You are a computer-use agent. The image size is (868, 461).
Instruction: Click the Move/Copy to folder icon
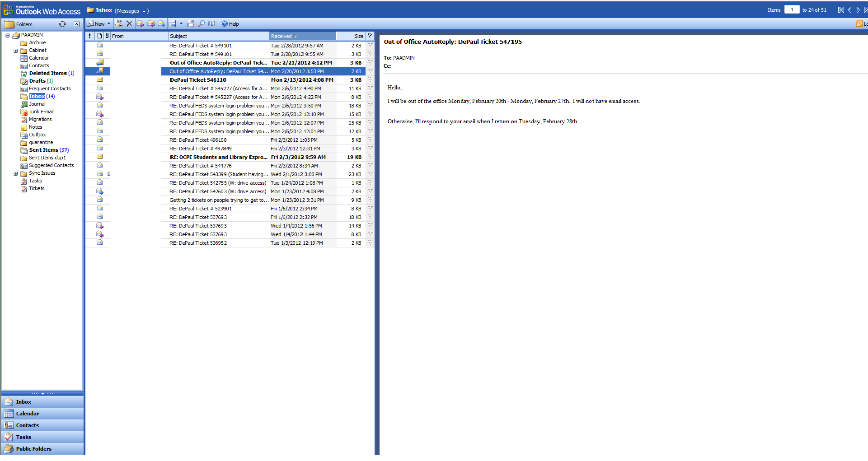pyautogui.click(x=119, y=24)
